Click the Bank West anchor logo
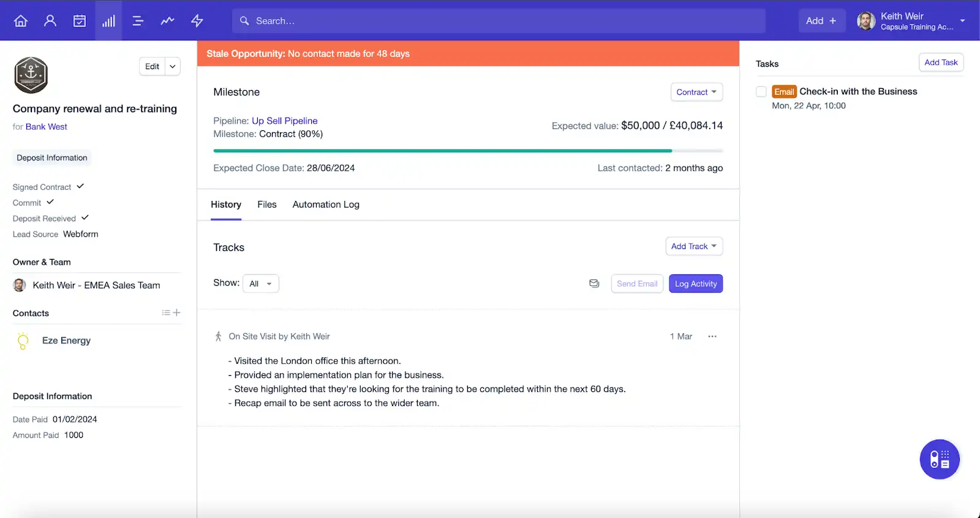Screen dimensions: 980x518 [31, 75]
